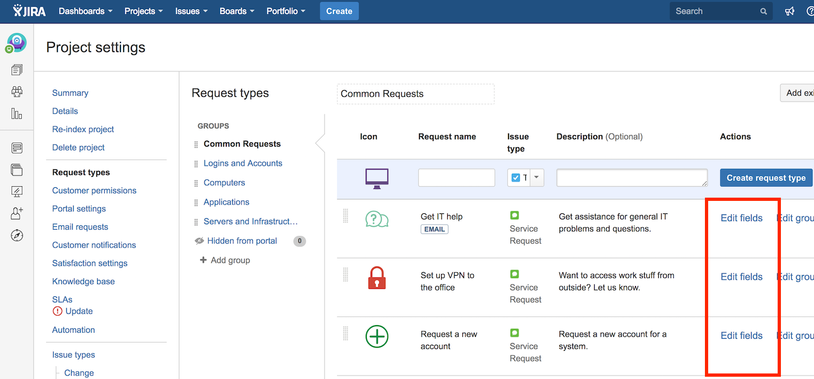Image resolution: width=814 pixels, height=379 pixels.
Task: Click the red padlock VPN icon
Action: point(377,277)
